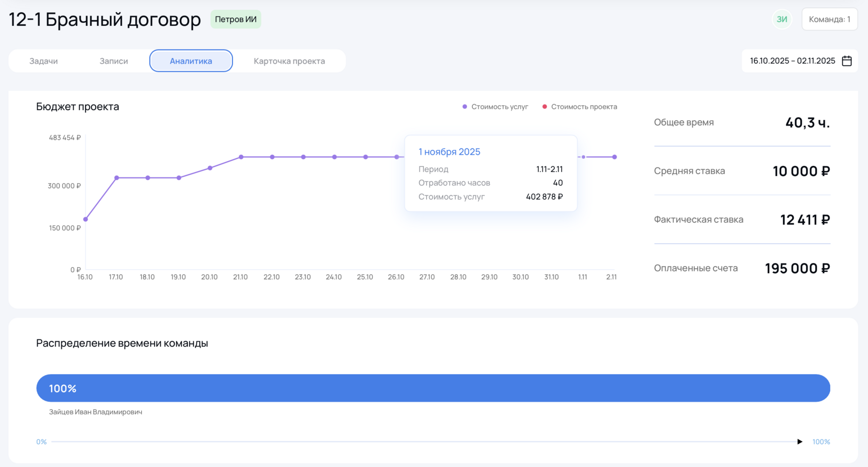868x467 pixels.
Task: Click the ЗИ user avatar
Action: tap(782, 20)
